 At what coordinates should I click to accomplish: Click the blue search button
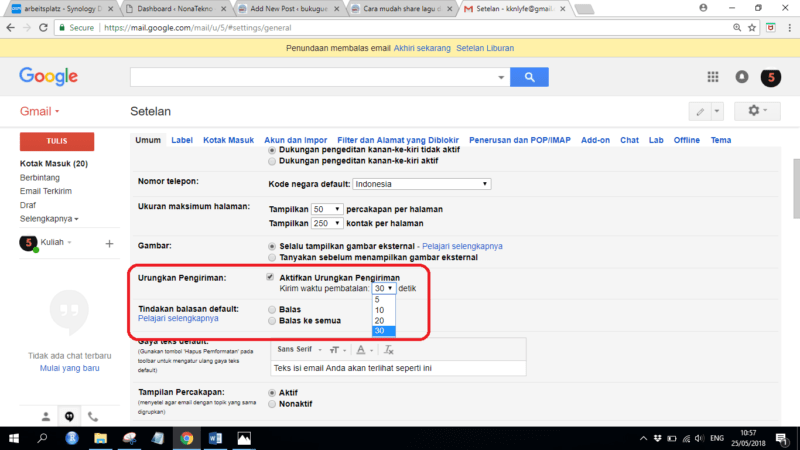(529, 77)
